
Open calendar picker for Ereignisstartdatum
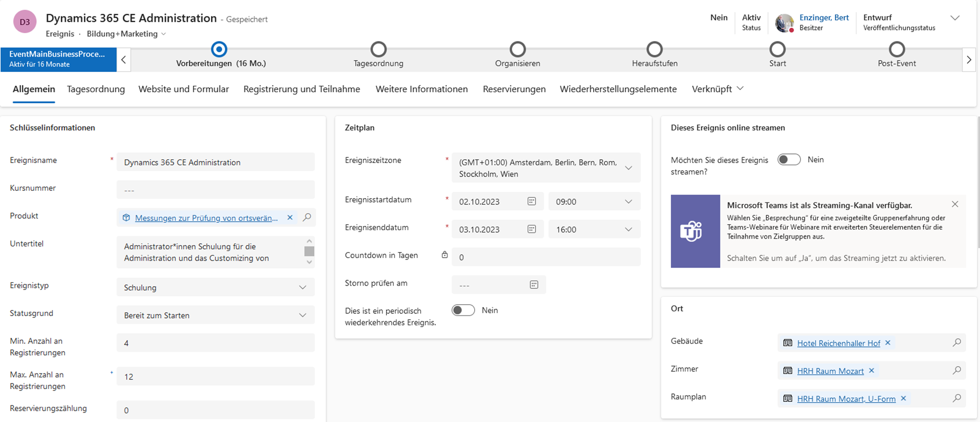point(531,201)
